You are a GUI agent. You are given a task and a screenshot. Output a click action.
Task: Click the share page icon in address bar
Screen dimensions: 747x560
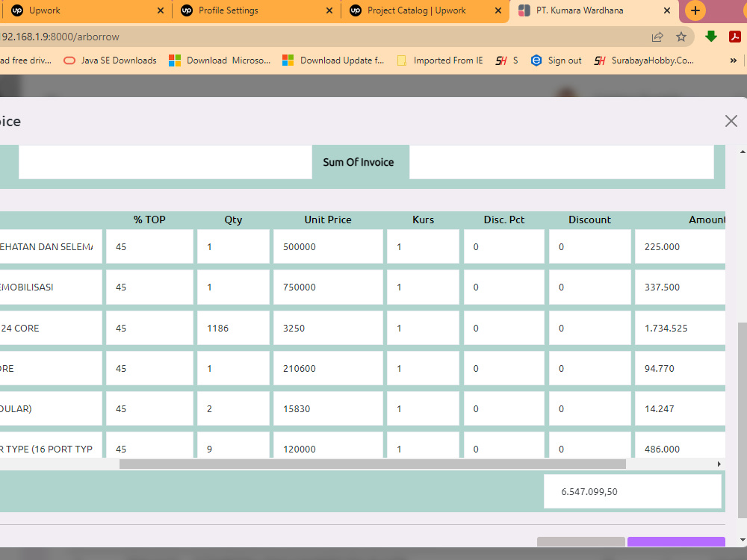tap(657, 37)
